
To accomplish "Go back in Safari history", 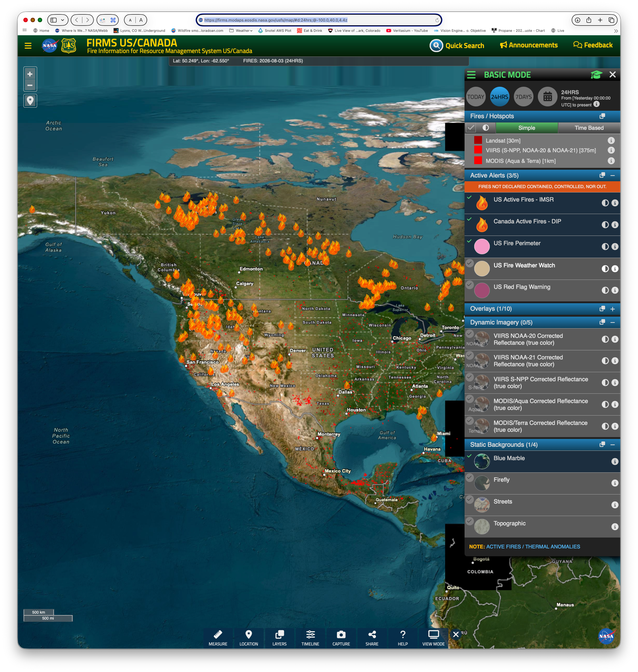I will click(x=76, y=20).
